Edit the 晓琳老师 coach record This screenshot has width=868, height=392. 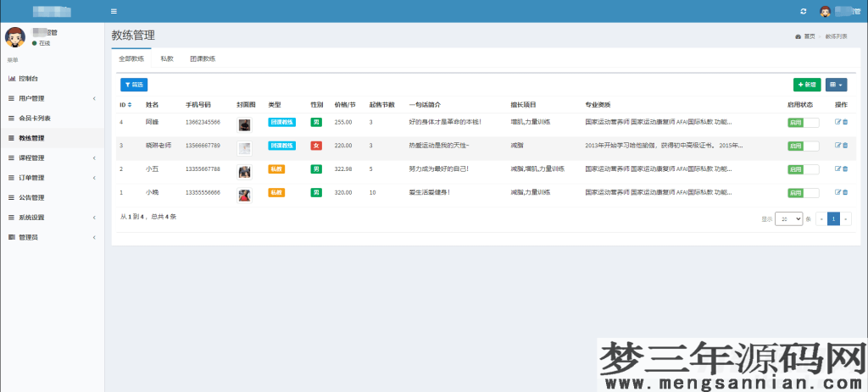click(x=837, y=146)
